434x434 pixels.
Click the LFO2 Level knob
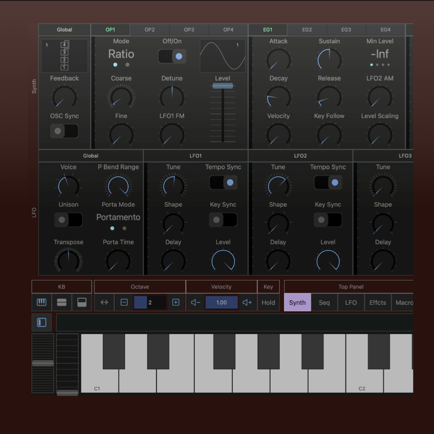pyautogui.click(x=328, y=261)
